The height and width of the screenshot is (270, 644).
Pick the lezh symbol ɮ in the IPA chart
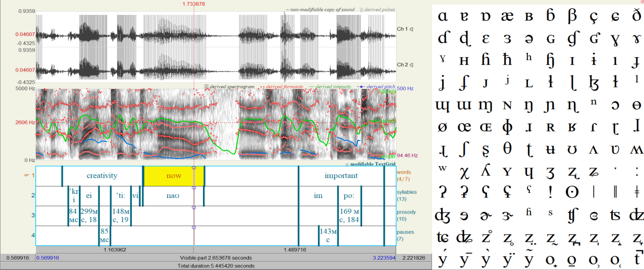[x=594, y=83]
